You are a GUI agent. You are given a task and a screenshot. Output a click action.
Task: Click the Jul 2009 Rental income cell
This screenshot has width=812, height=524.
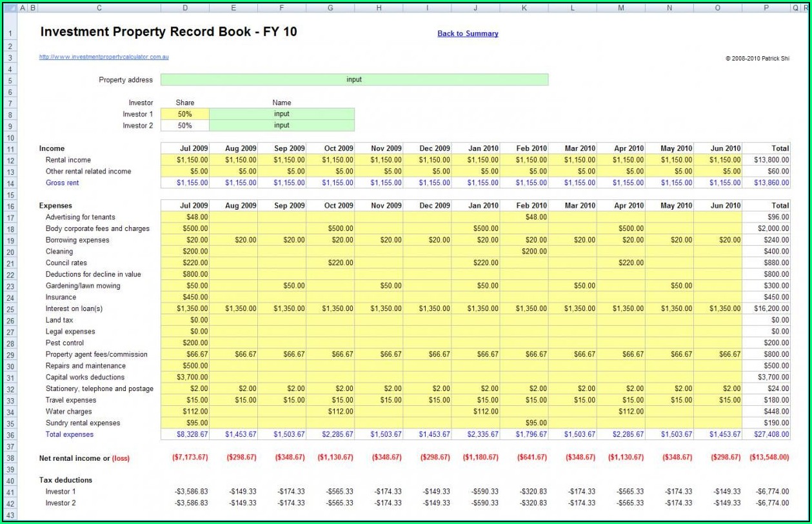184,160
